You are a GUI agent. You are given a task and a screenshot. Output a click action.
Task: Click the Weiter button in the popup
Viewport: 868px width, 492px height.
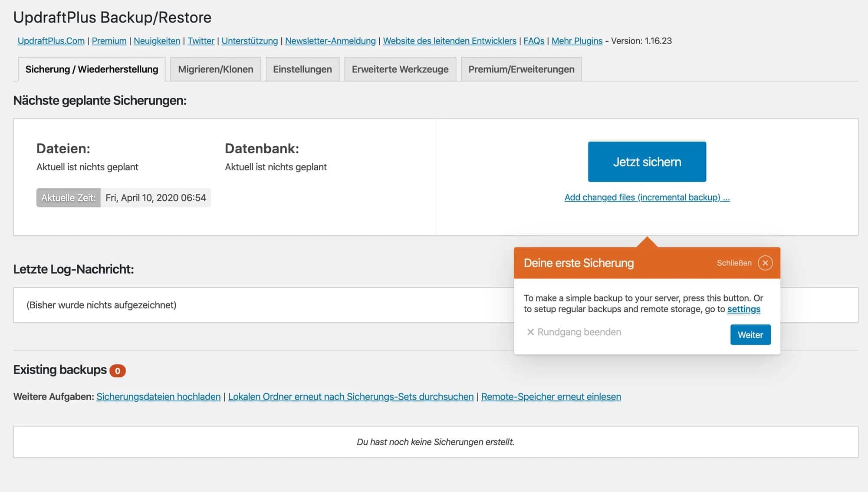750,334
